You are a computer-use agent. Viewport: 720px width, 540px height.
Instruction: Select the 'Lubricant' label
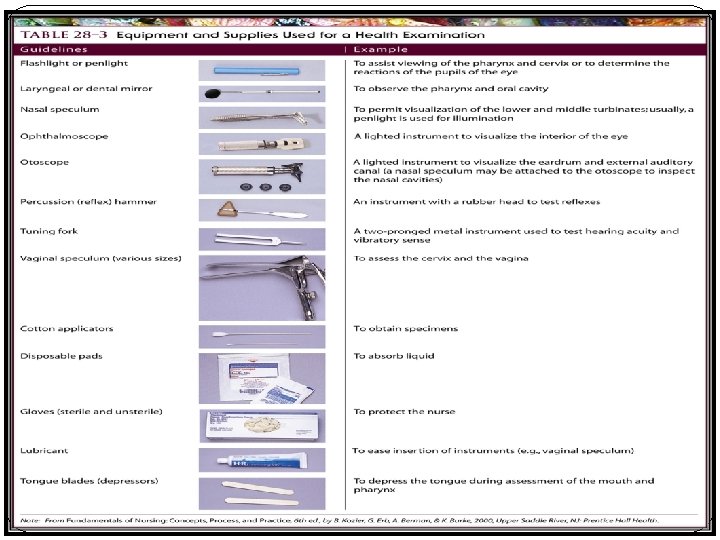(x=44, y=451)
